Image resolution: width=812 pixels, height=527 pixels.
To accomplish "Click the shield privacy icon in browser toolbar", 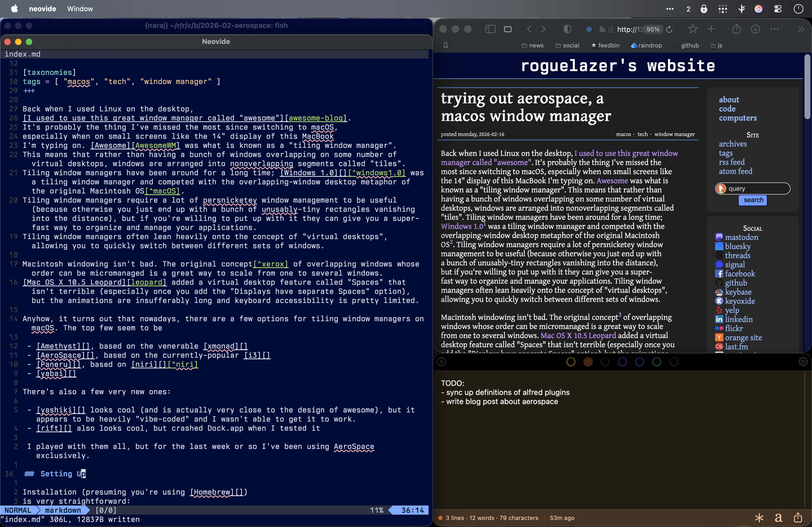I will pos(567,29).
